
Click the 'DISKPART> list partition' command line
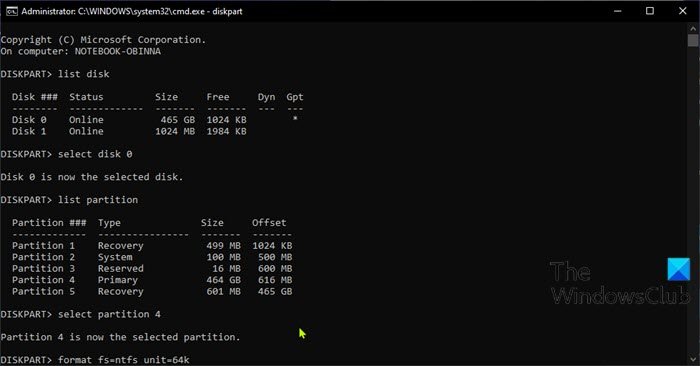(69, 200)
